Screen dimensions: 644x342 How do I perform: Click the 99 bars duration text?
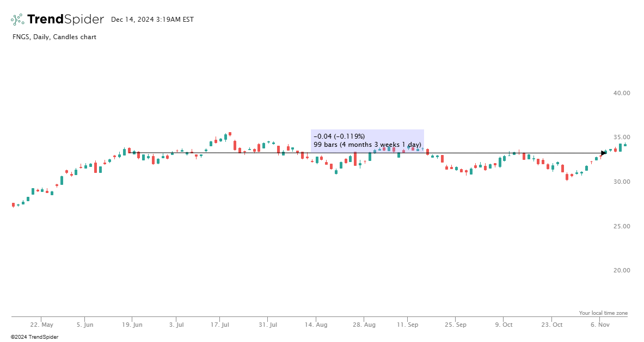367,145
